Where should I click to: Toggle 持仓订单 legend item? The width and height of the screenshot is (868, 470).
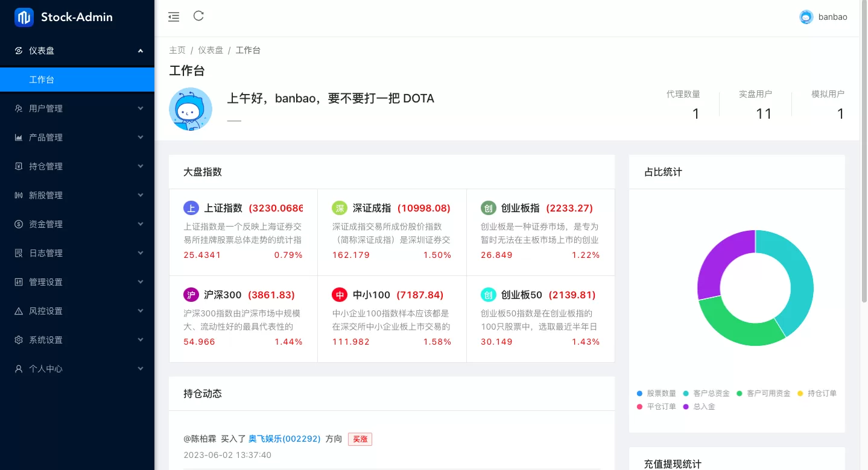tap(817, 393)
